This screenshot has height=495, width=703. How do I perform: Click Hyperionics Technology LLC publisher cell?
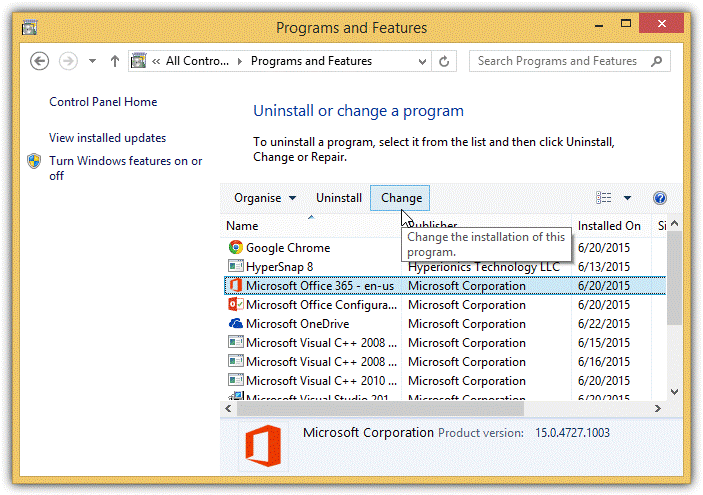483,267
